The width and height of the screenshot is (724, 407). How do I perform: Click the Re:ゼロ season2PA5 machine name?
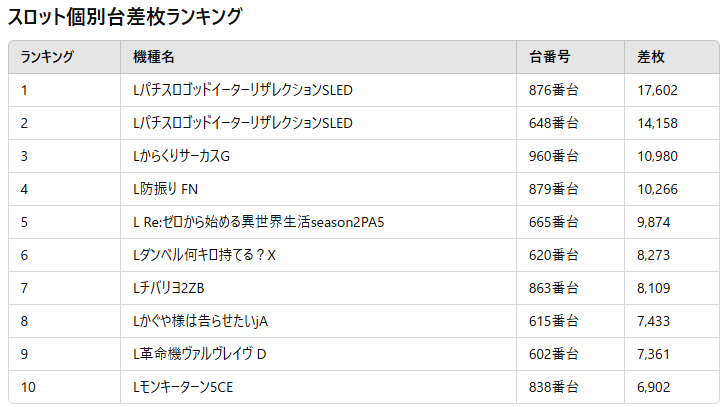click(x=258, y=222)
